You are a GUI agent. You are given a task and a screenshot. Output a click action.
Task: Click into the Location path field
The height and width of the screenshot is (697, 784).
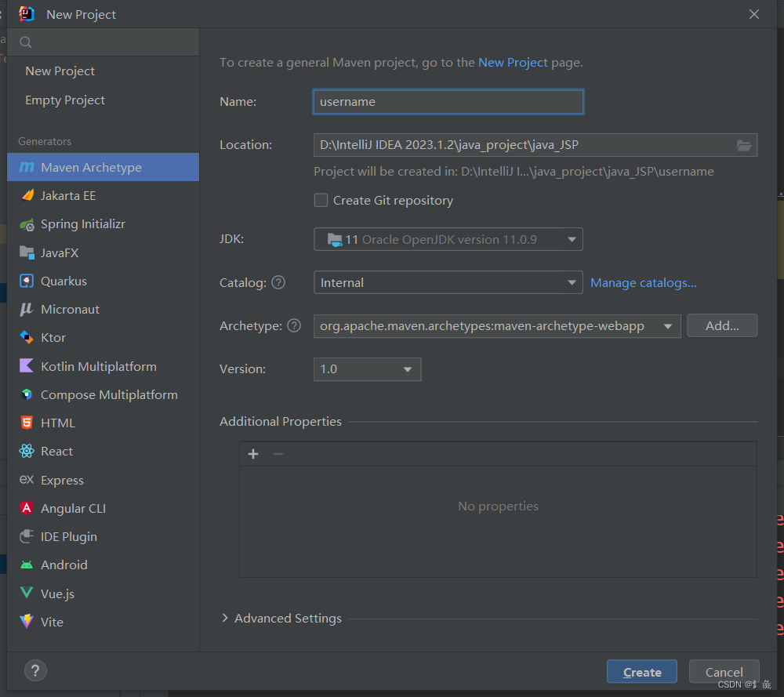pos(524,145)
